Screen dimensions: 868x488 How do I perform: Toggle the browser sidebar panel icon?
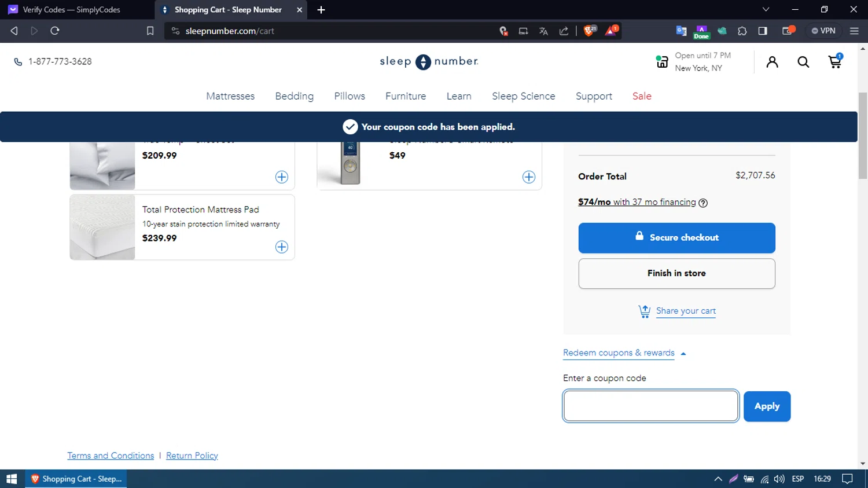pos(763,31)
